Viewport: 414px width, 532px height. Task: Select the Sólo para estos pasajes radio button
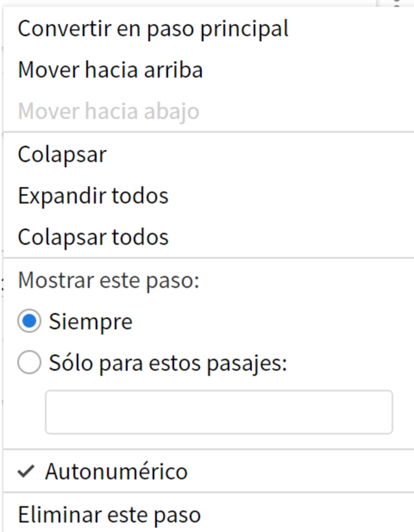point(29,363)
